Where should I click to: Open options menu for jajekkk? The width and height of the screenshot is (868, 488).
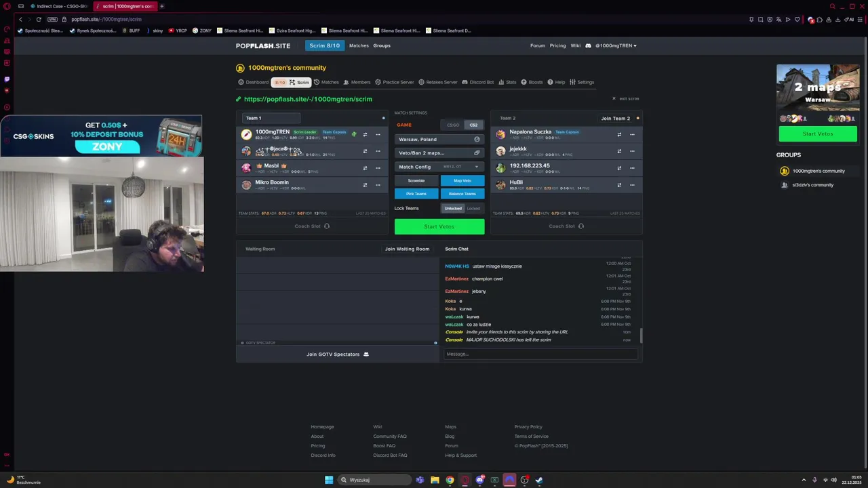(632, 151)
